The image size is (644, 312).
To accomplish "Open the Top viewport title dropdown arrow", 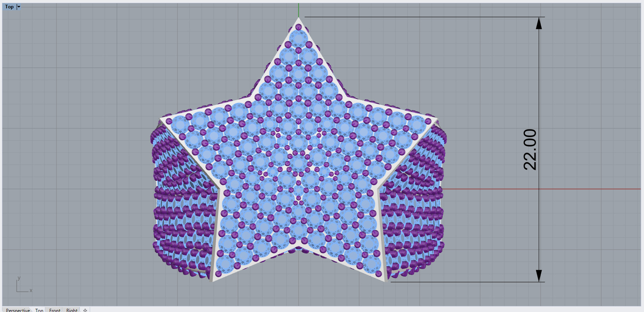I will click(x=19, y=7).
